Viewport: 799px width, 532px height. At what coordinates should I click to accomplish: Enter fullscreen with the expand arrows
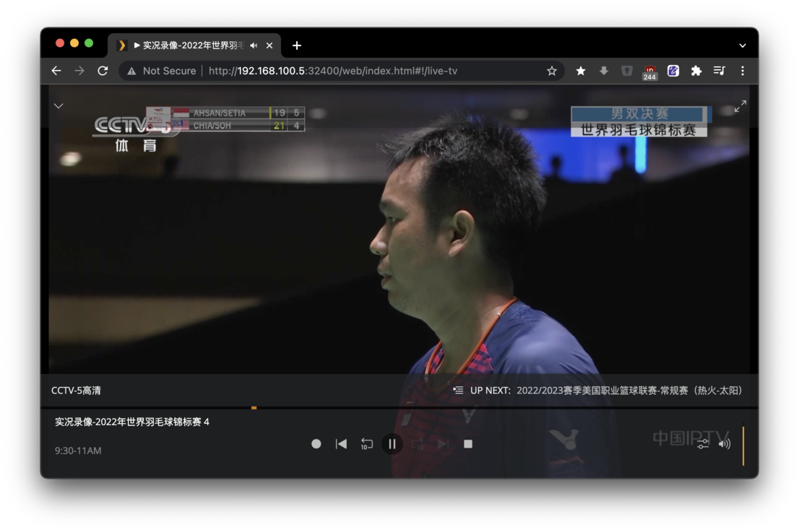pyautogui.click(x=740, y=106)
